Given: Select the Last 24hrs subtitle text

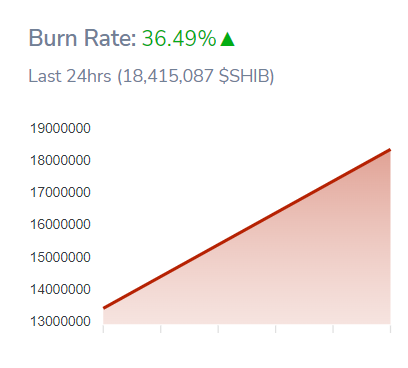Looking at the screenshot, I should [70, 76].
